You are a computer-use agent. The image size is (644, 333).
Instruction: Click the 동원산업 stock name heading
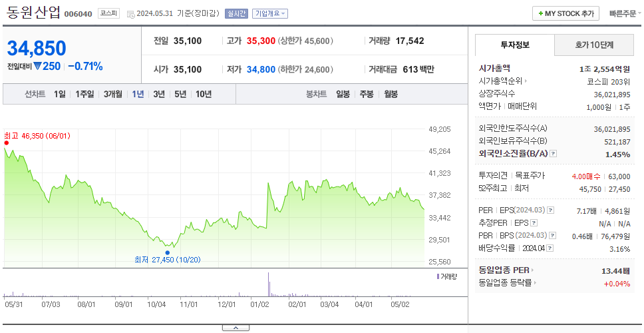tap(33, 13)
